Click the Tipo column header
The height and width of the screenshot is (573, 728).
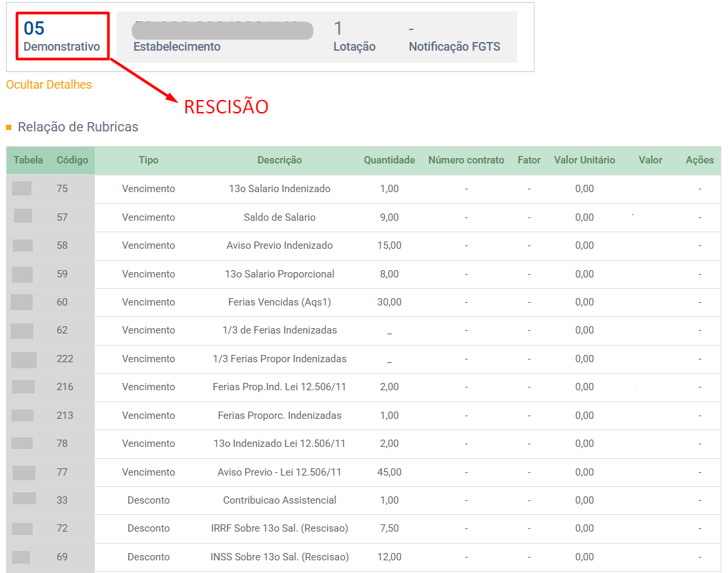[x=149, y=160]
